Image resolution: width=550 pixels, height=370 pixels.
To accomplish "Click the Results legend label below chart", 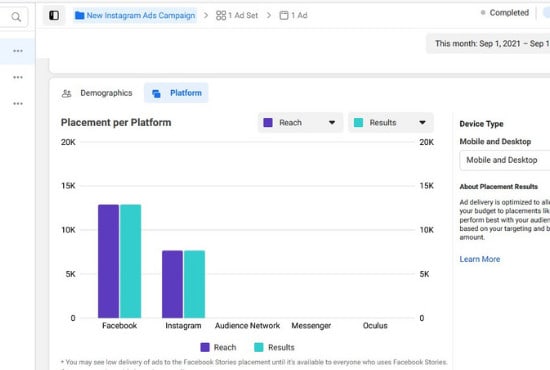I will click(281, 347).
